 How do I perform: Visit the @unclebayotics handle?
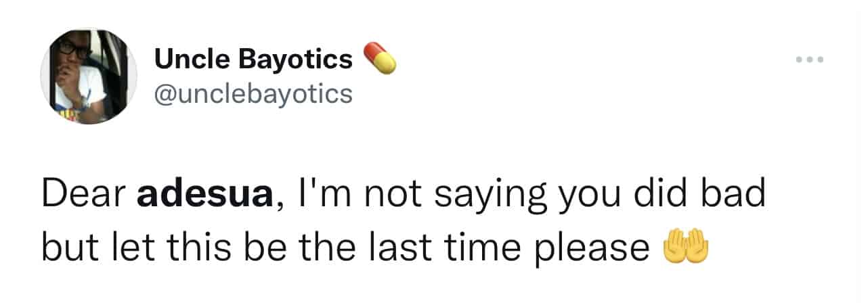click(254, 93)
